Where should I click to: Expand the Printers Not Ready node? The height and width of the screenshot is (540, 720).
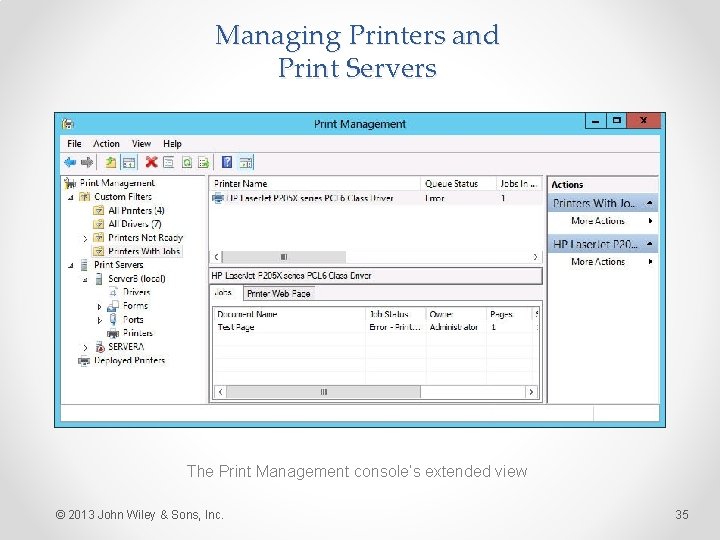coord(85,238)
